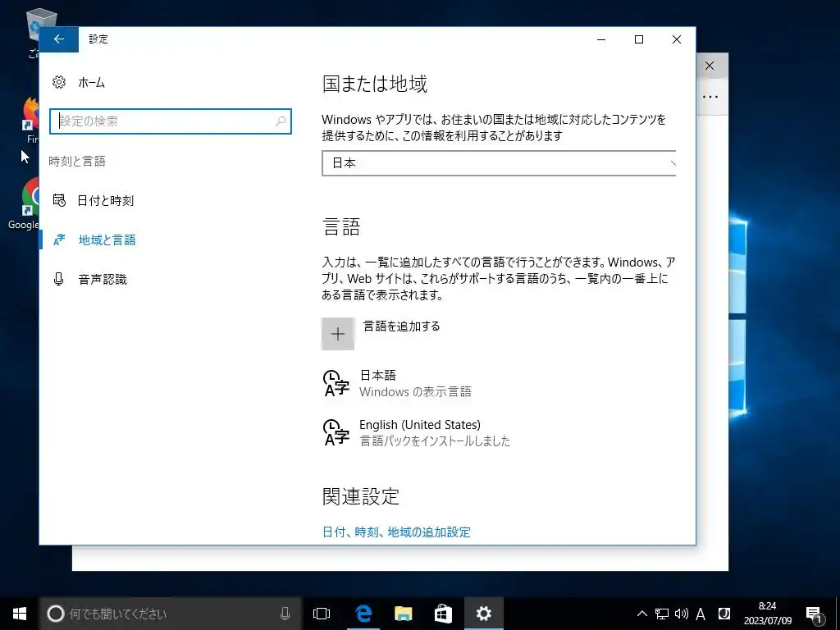This screenshot has width=840, height=630.
Task: Click the Settings gear taskbar button
Action: [x=484, y=614]
